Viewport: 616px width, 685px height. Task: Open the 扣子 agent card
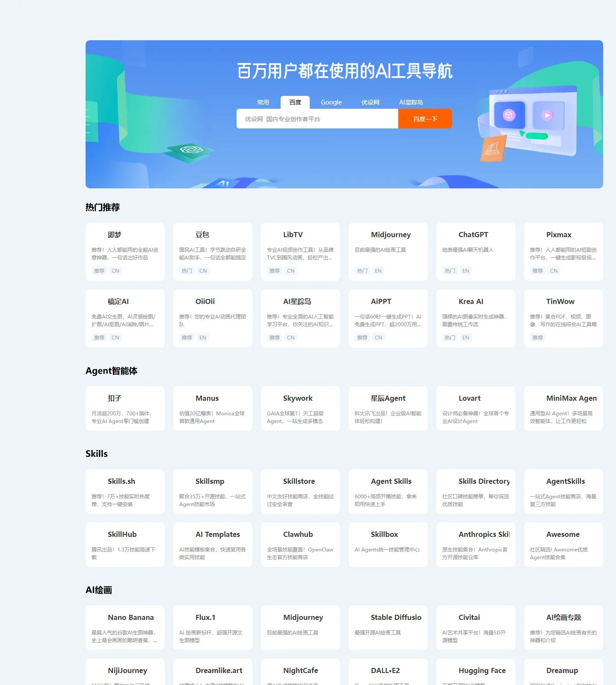(125, 408)
